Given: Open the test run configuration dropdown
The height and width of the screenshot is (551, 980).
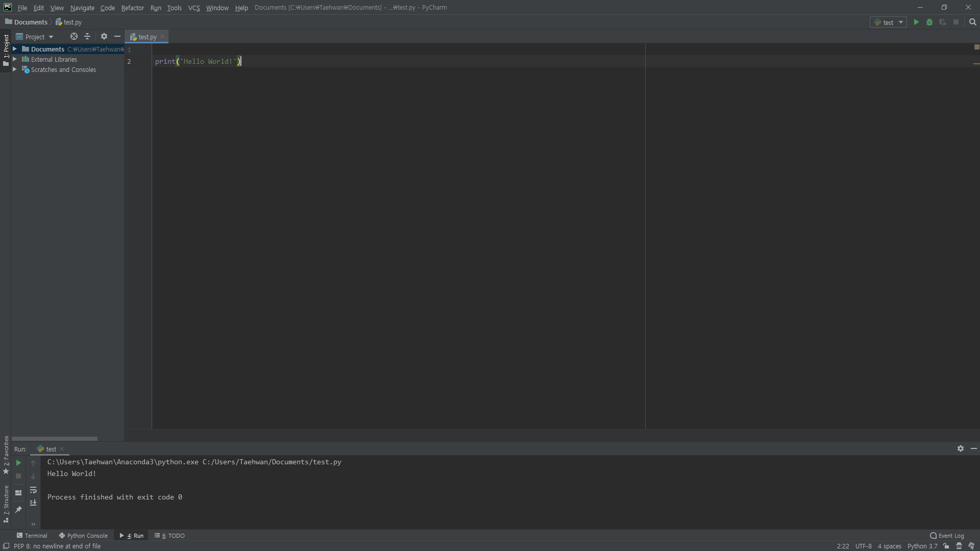Looking at the screenshot, I should point(889,22).
